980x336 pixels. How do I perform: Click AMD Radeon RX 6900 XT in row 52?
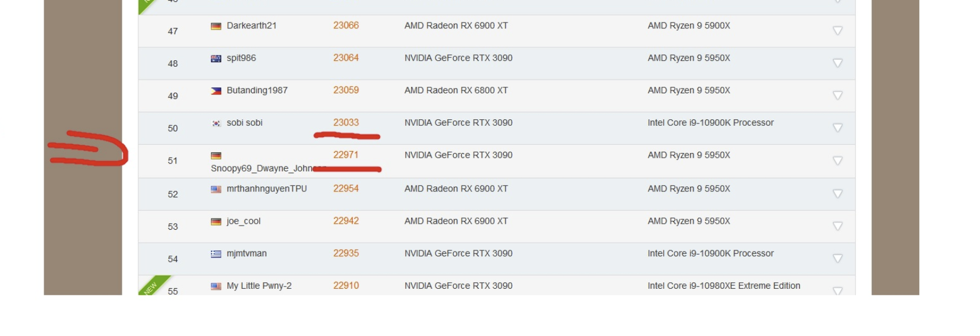pyautogui.click(x=456, y=189)
